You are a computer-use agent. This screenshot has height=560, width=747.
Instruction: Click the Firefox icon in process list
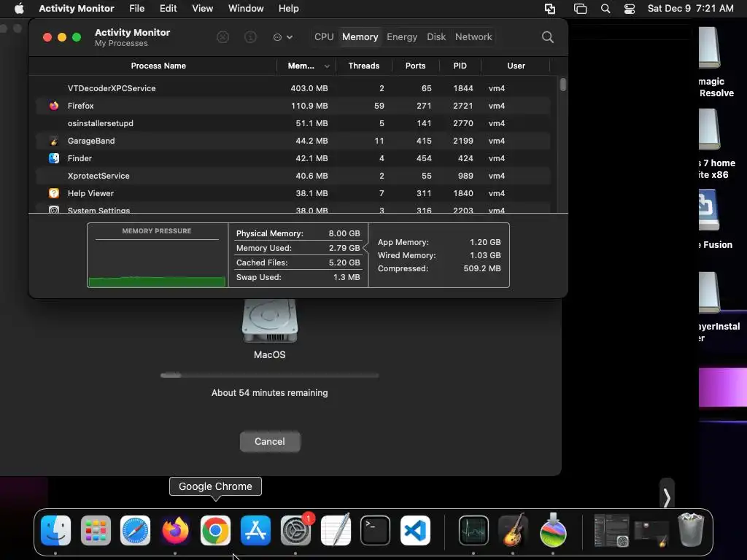54,106
